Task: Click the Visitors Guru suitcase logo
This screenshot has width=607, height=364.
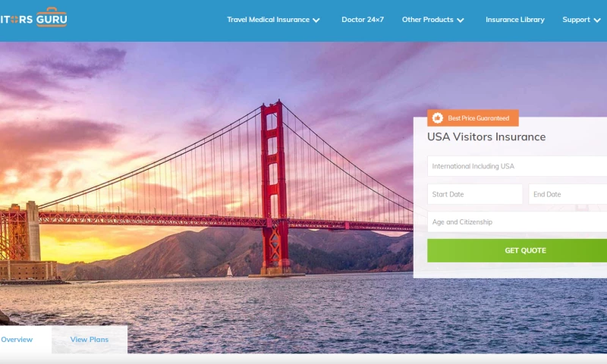Action: [x=33, y=17]
